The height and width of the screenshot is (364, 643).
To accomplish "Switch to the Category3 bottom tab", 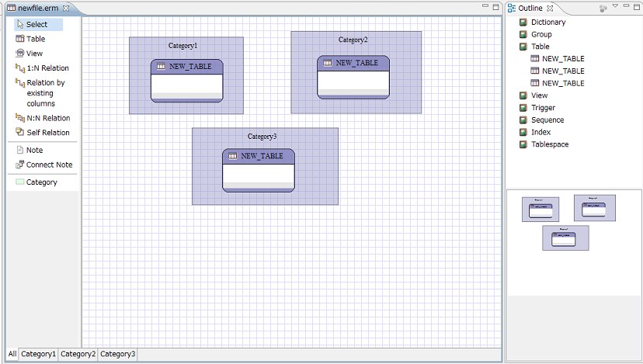I will tap(117, 354).
